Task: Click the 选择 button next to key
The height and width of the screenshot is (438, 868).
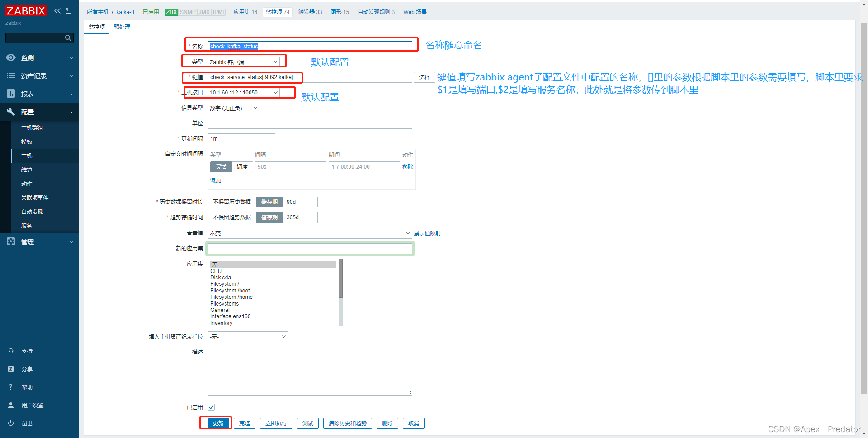Action: pos(425,77)
